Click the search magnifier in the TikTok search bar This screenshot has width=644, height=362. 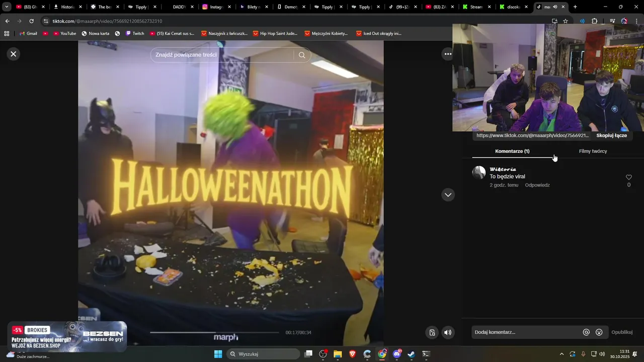pos(302,55)
